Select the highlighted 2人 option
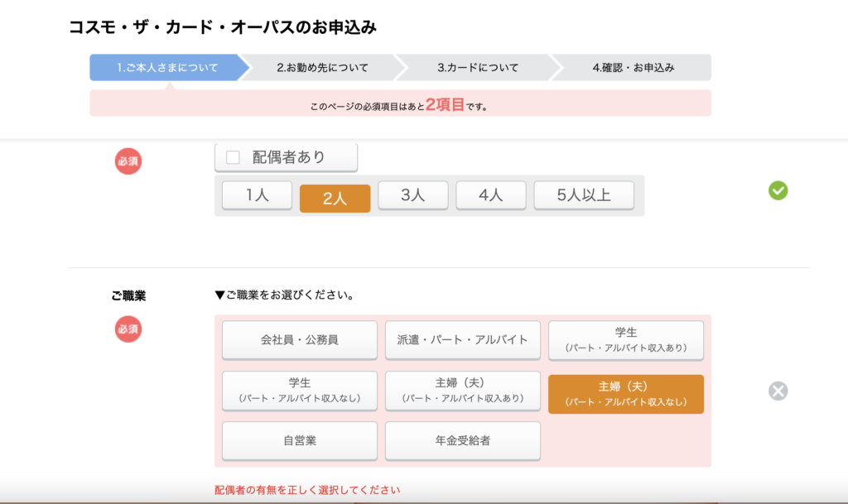This screenshot has width=848, height=504. click(335, 198)
